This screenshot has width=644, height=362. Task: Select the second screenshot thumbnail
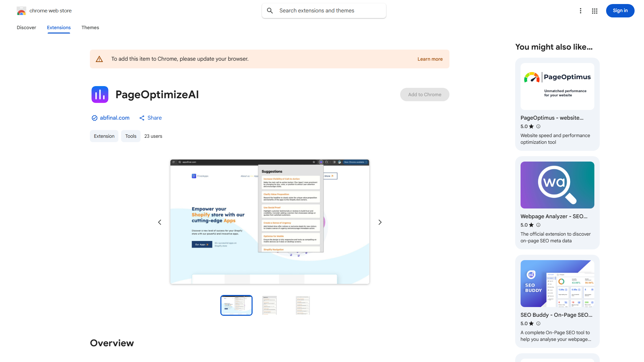[269, 305]
